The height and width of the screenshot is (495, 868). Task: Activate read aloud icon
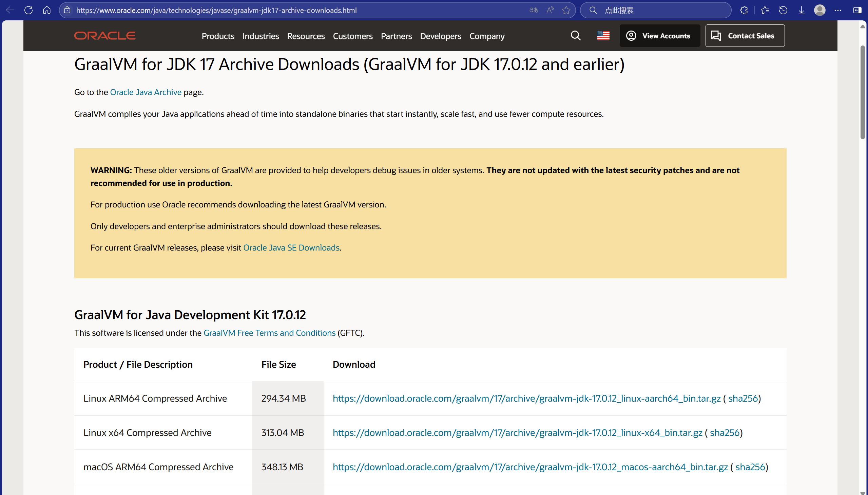tap(550, 10)
